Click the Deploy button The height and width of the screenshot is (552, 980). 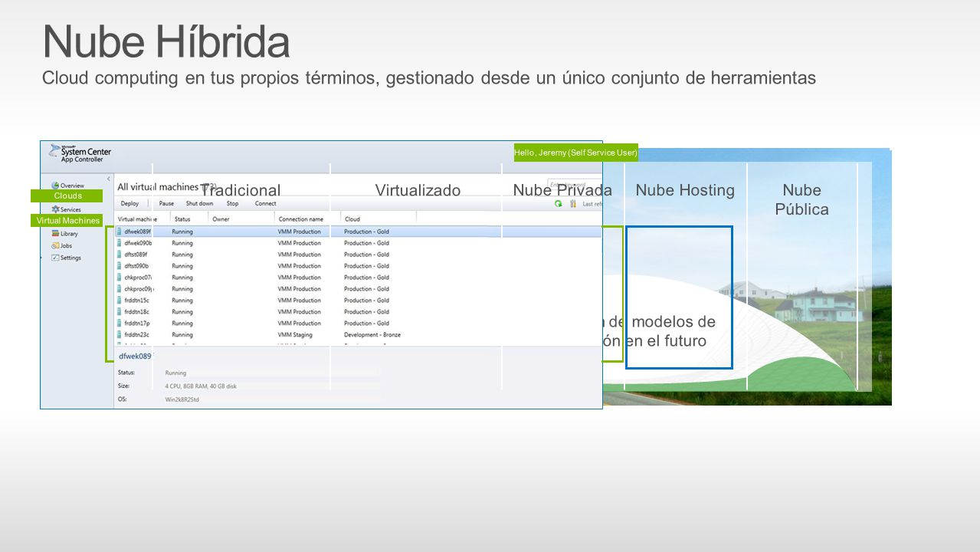129,203
